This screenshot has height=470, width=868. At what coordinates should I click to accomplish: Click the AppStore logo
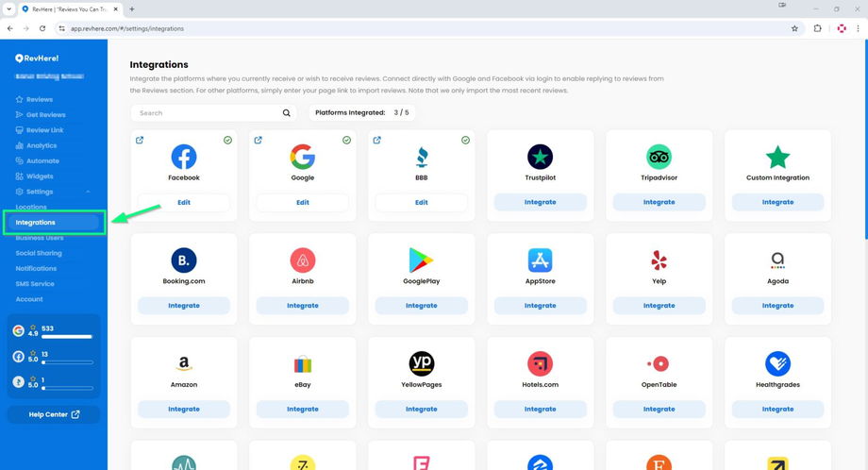[541, 260]
